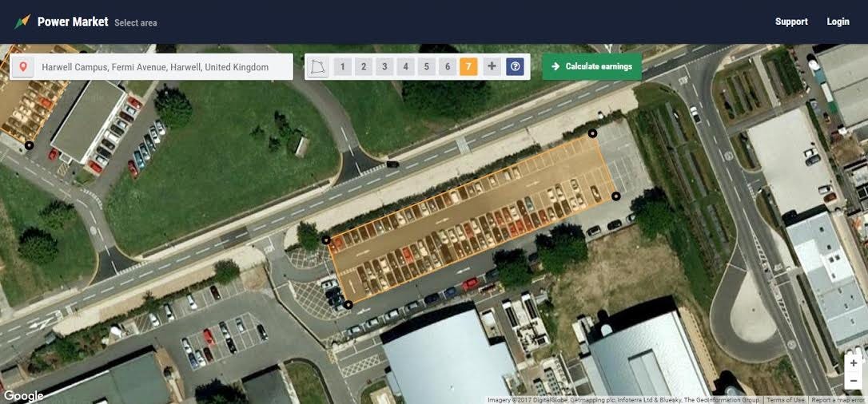Zoom out on the map

(853, 380)
